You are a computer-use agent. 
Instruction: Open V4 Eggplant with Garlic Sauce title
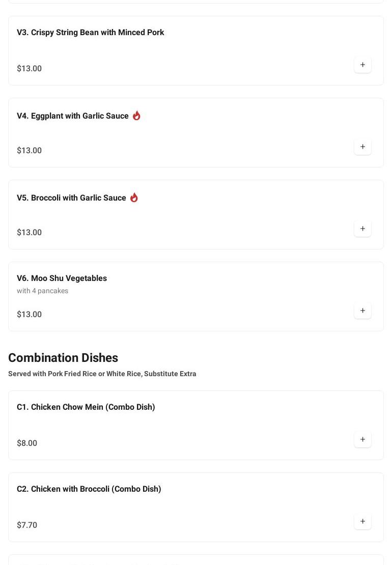click(x=72, y=116)
